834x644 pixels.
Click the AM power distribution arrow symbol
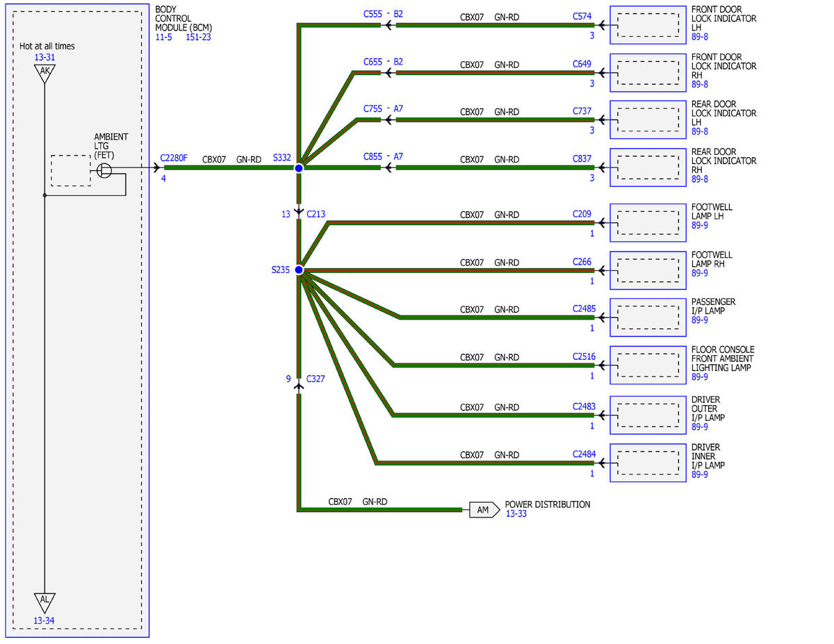484,510
